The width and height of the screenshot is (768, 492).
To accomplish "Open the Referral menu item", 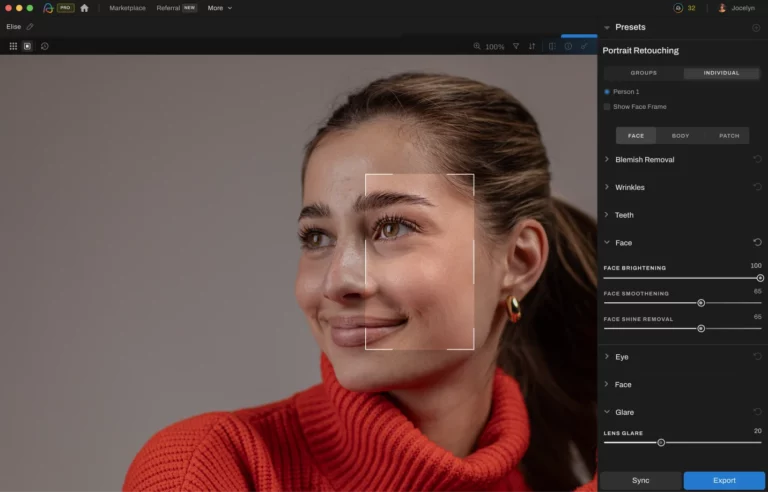I will click(x=168, y=8).
